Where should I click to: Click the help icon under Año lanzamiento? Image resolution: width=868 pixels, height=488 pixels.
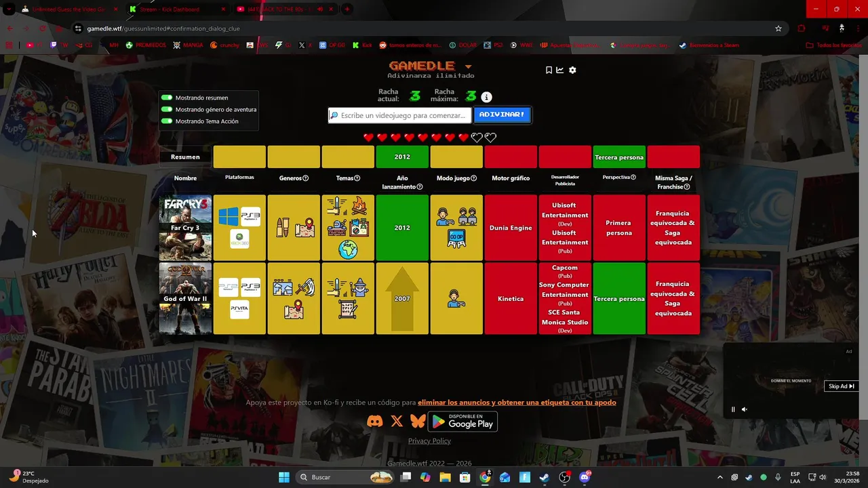click(x=420, y=187)
